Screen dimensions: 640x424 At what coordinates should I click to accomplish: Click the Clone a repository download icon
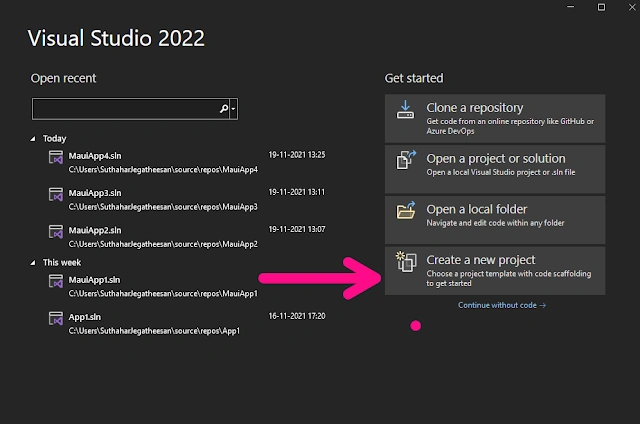coord(405,109)
